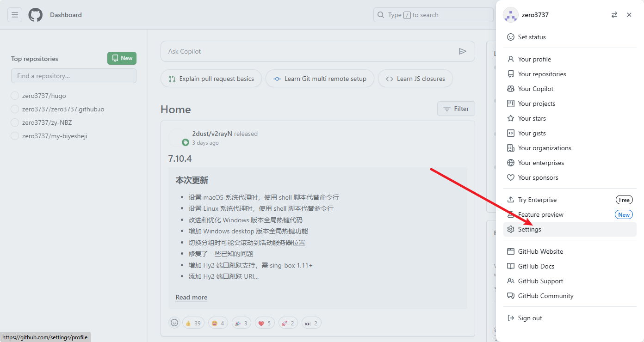Click the Copilot send arrow icon
Screen dimensions: 644x342
(x=462, y=51)
